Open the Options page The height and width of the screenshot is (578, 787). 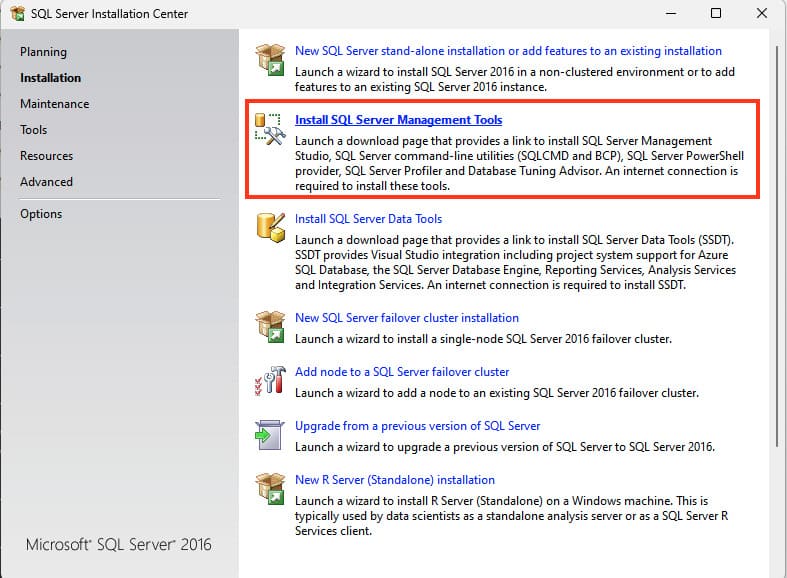pos(41,214)
